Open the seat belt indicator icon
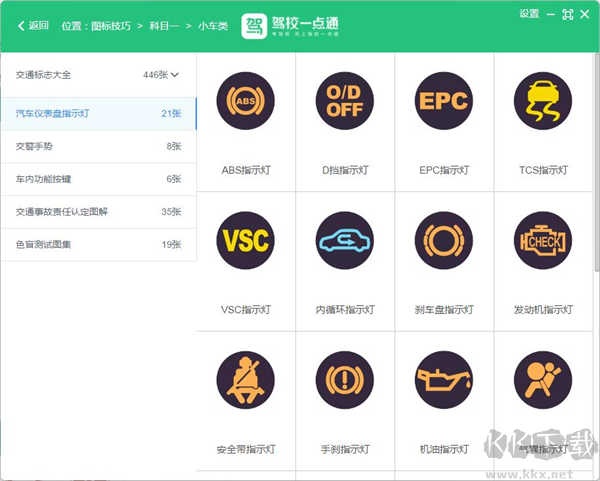The width and height of the screenshot is (600, 481). 246,380
